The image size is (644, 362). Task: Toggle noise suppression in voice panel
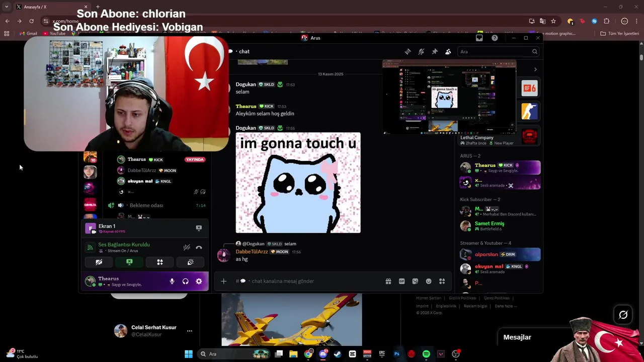(187, 247)
